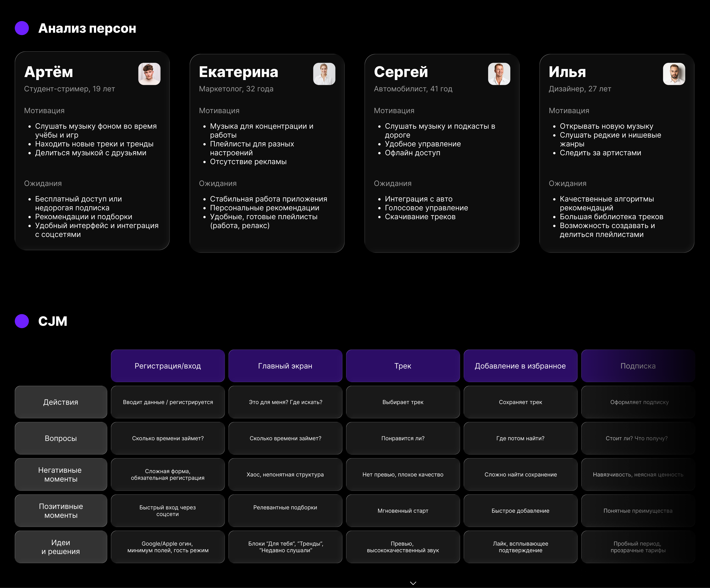Click the cell Хаос, непонятная структура
The height and width of the screenshot is (588, 710).
[x=285, y=474]
